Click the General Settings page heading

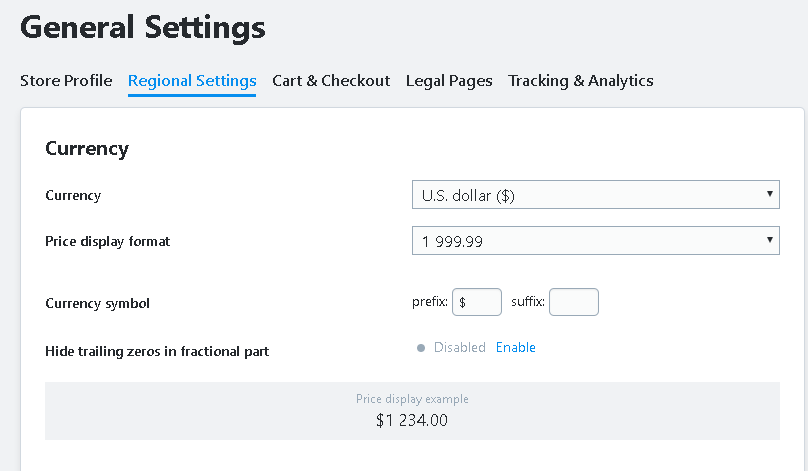(x=143, y=28)
